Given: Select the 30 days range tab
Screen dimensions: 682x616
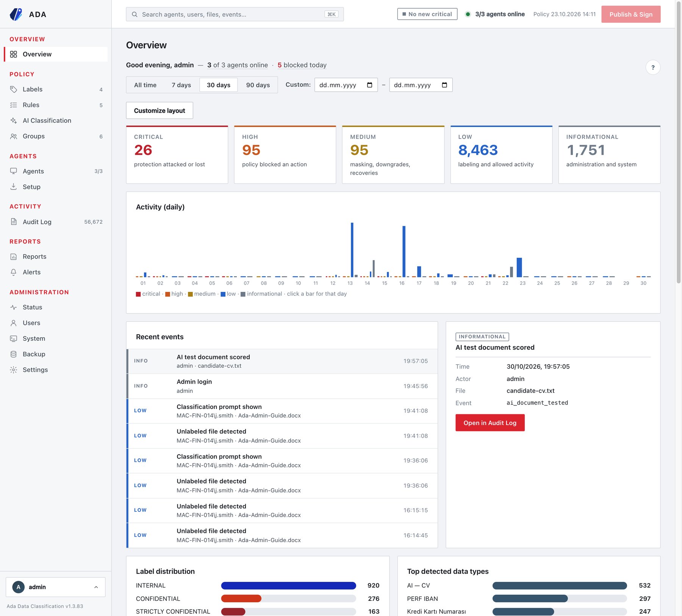Looking at the screenshot, I should [219, 85].
